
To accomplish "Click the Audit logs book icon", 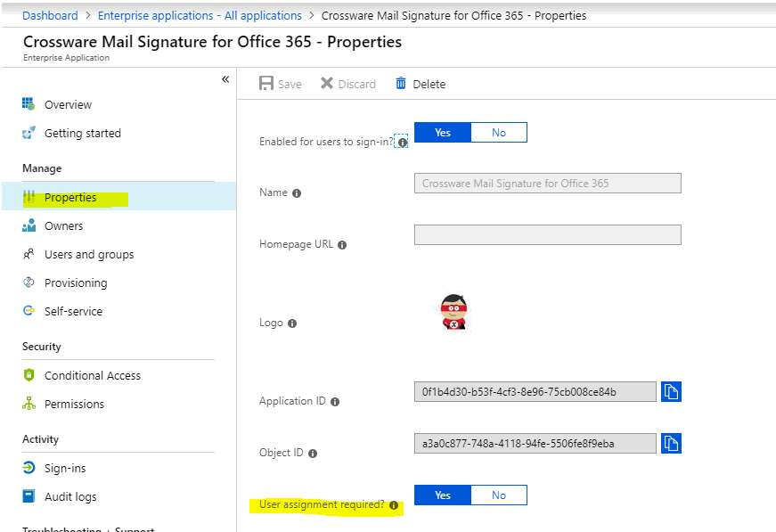I will (29, 495).
